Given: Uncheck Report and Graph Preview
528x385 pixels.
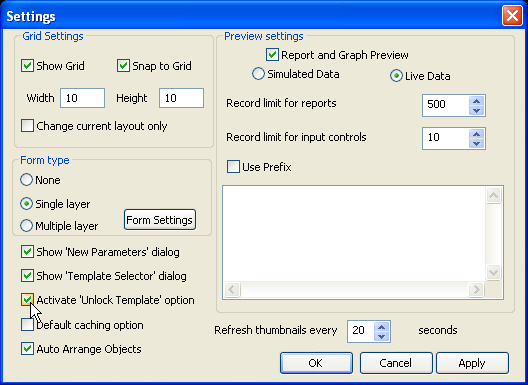Looking at the screenshot, I should click(272, 55).
